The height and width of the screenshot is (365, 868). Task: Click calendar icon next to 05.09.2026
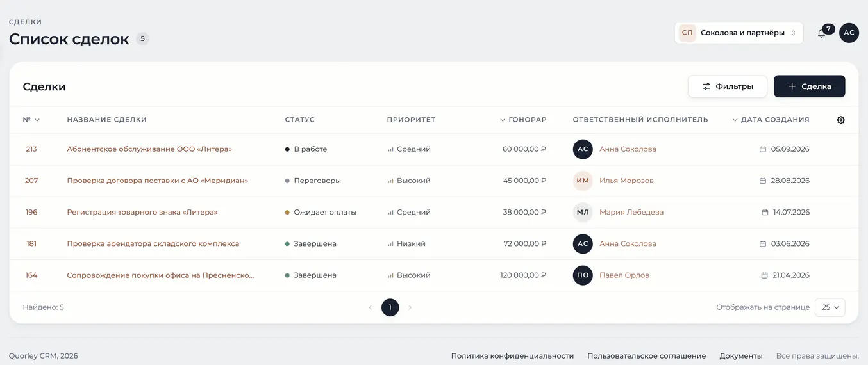tap(763, 149)
